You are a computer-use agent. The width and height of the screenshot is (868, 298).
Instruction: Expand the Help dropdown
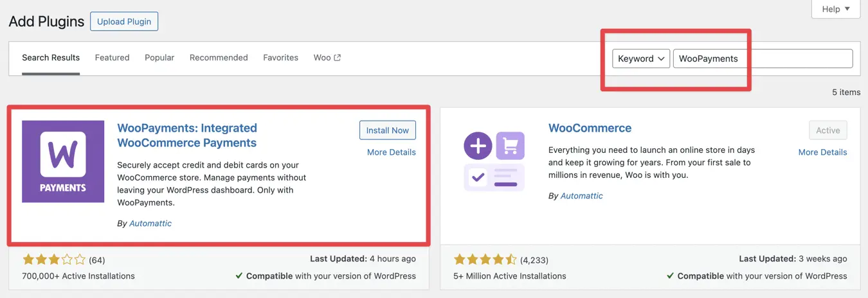(x=836, y=9)
